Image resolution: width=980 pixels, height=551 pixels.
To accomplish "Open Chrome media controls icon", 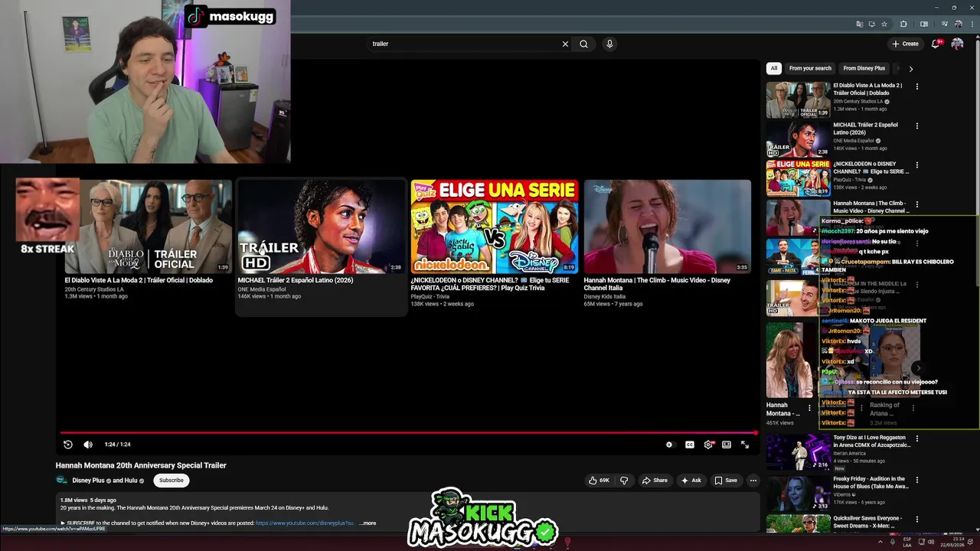I will coord(945,24).
